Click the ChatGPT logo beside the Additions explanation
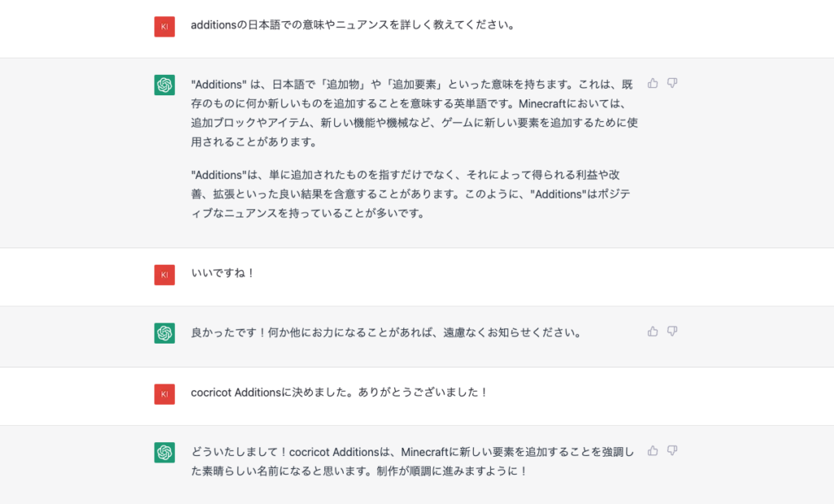834x504 pixels. coord(165,85)
